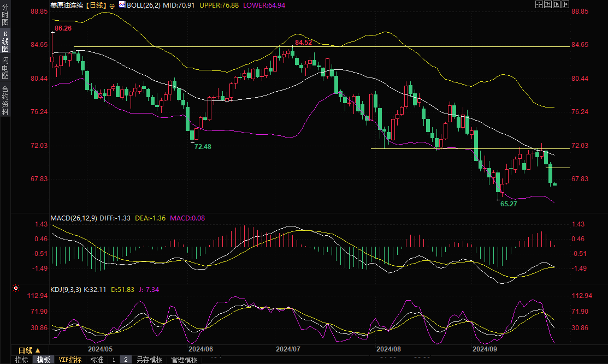The width and height of the screenshot is (608, 364).
Task: Switch to the 指标 bottom tab
Action: 22,360
